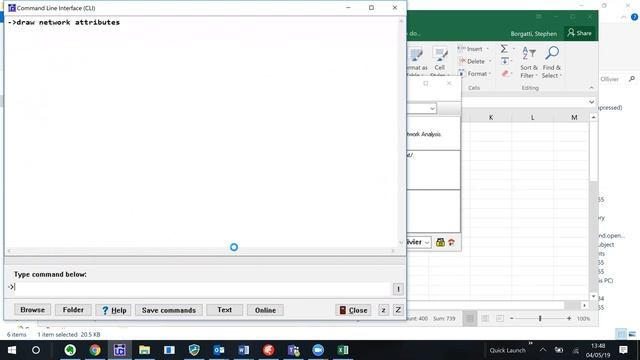Click the Online button

point(265,310)
